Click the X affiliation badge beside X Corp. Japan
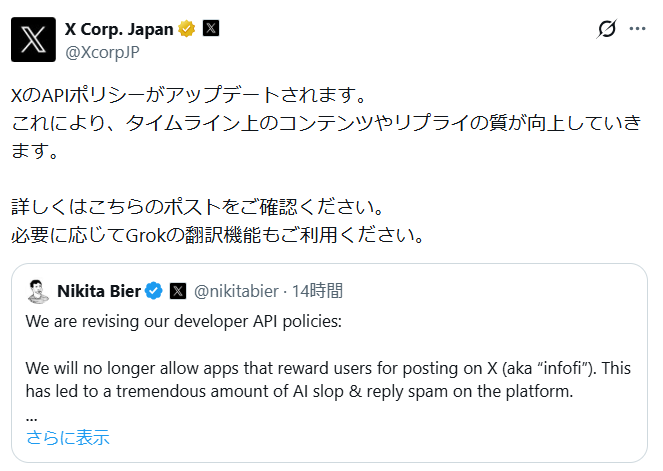Image resolution: width=663 pixels, height=471 pixels. point(211,29)
